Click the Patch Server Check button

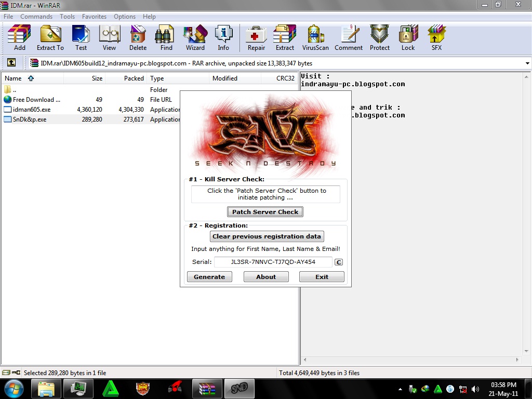pos(265,212)
